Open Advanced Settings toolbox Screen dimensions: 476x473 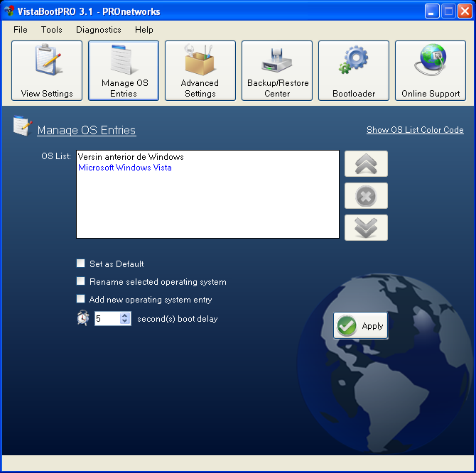(x=200, y=70)
